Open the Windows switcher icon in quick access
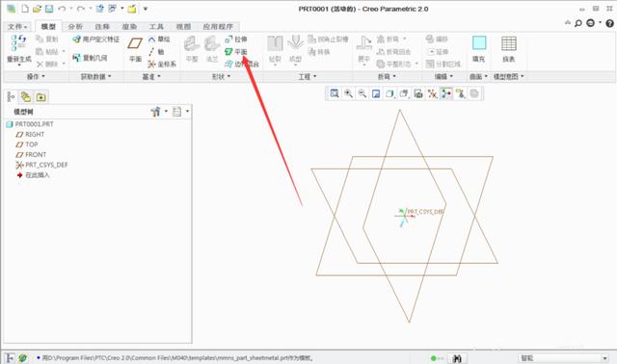The width and height of the screenshot is (617, 364). (112, 9)
